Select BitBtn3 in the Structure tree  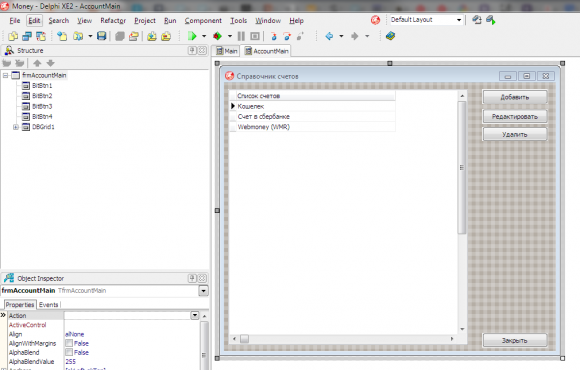pyautogui.click(x=42, y=106)
